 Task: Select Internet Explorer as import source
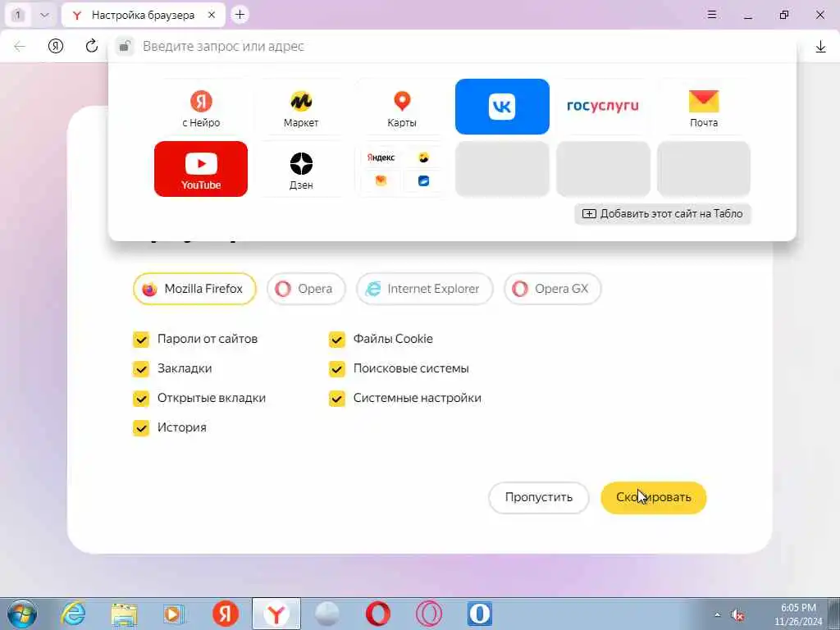(425, 289)
